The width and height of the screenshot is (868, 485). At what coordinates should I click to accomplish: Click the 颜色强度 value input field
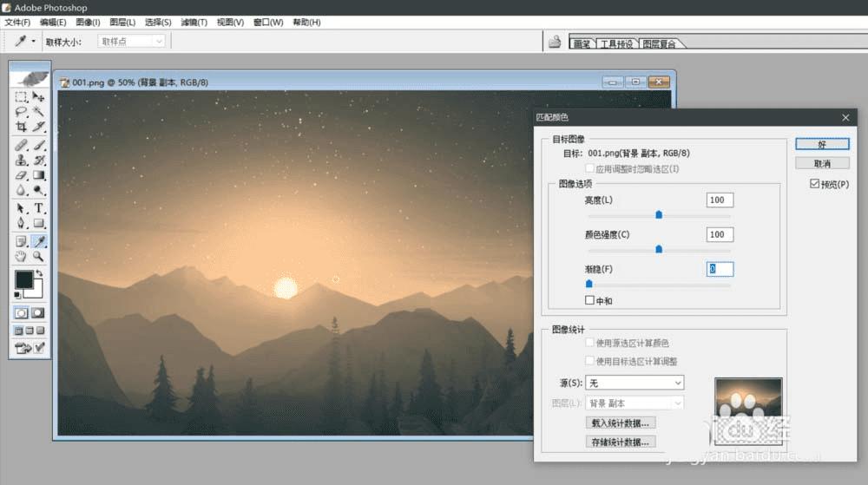[x=720, y=234]
